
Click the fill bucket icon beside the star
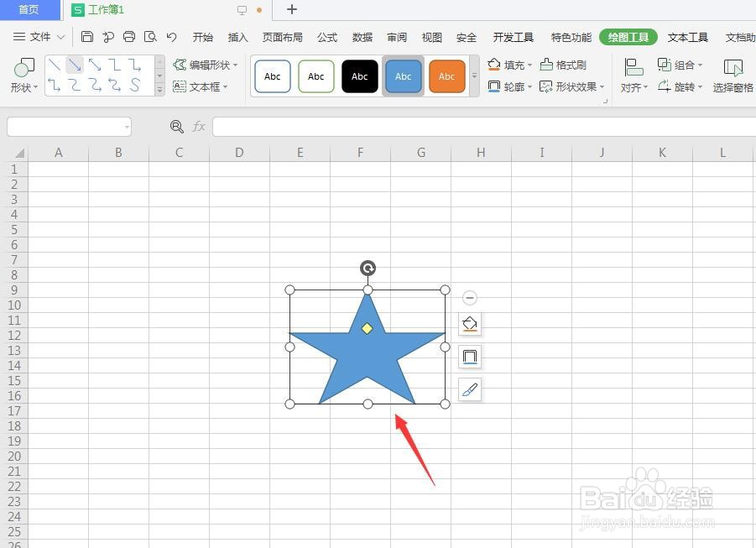(x=469, y=324)
